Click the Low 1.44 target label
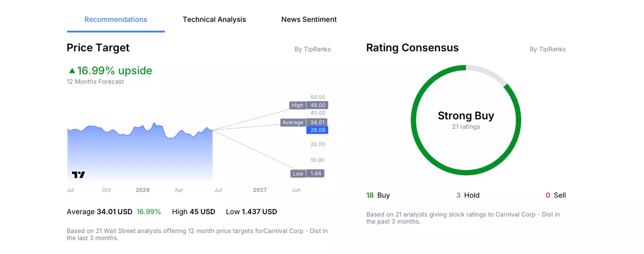The height and width of the screenshot is (254, 644). tap(307, 174)
